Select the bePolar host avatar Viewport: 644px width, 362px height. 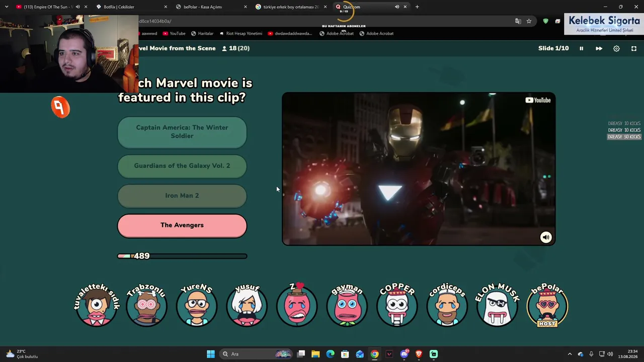547,305
